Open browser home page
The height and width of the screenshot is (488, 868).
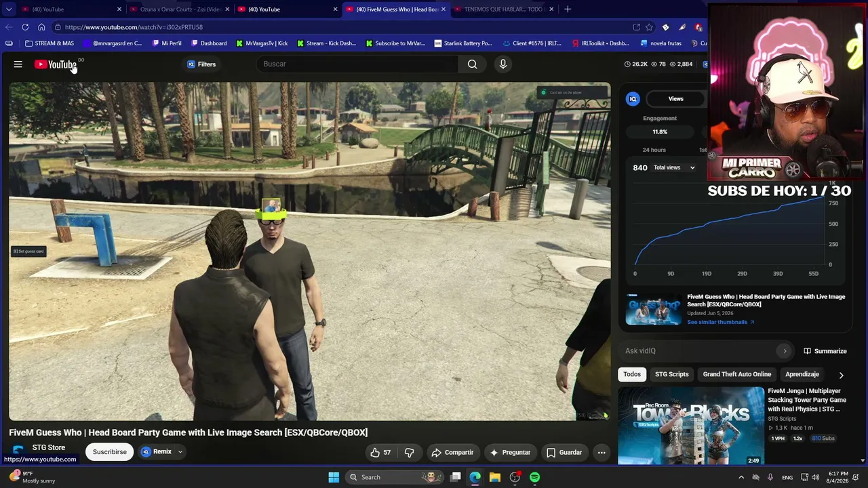tap(41, 27)
